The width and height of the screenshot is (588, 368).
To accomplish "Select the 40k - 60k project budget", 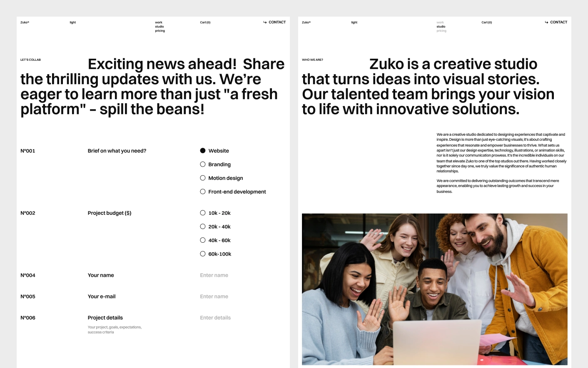I will coord(203,241).
